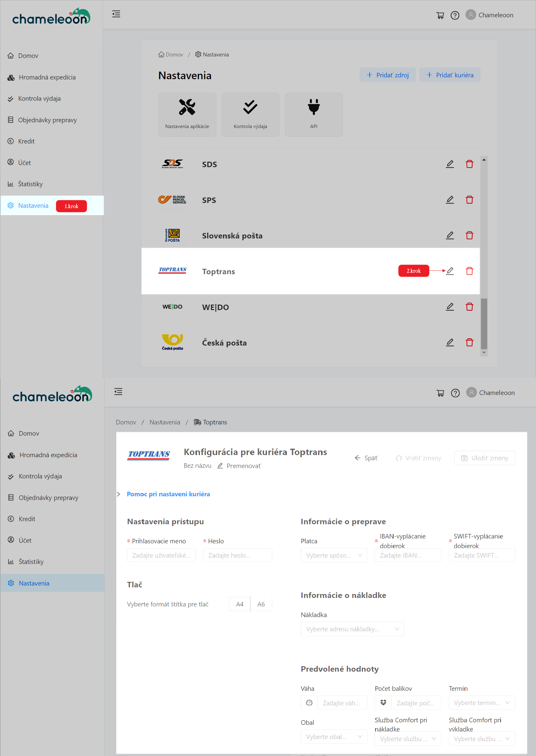This screenshot has height=756, width=536.
Task: Open the API plug card
Action: pos(314,115)
